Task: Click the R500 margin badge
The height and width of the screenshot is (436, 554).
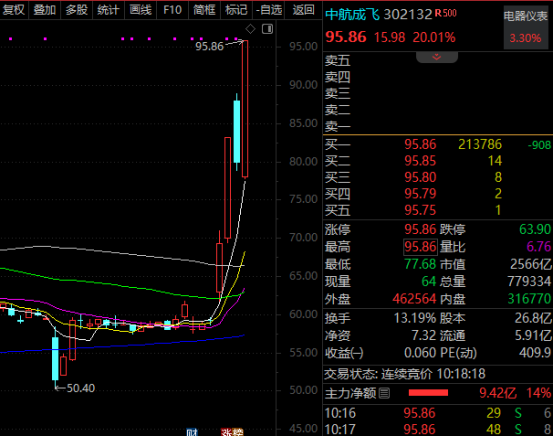Action: (x=446, y=13)
